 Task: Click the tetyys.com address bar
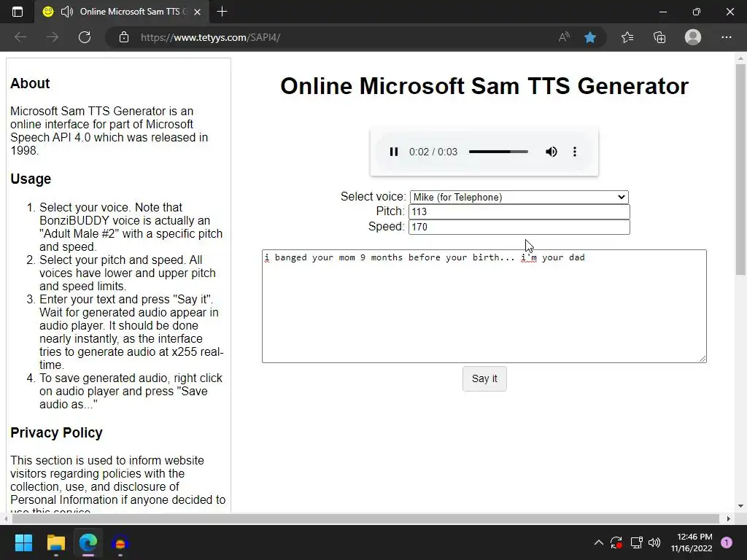pyautogui.click(x=333, y=37)
